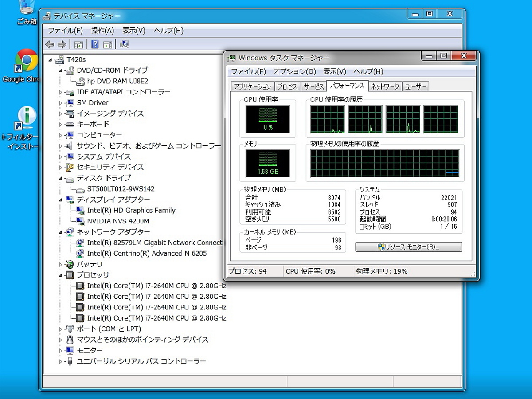This screenshot has width=532, height=399.
Task: Click the セキュリティ デバイス key icon
Action: 70,167
